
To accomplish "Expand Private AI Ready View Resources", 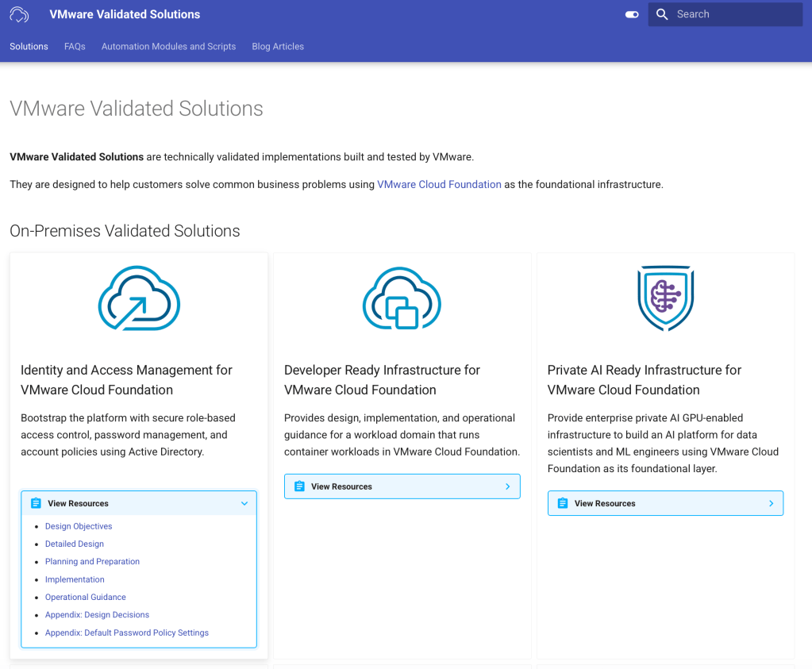I will (771, 503).
